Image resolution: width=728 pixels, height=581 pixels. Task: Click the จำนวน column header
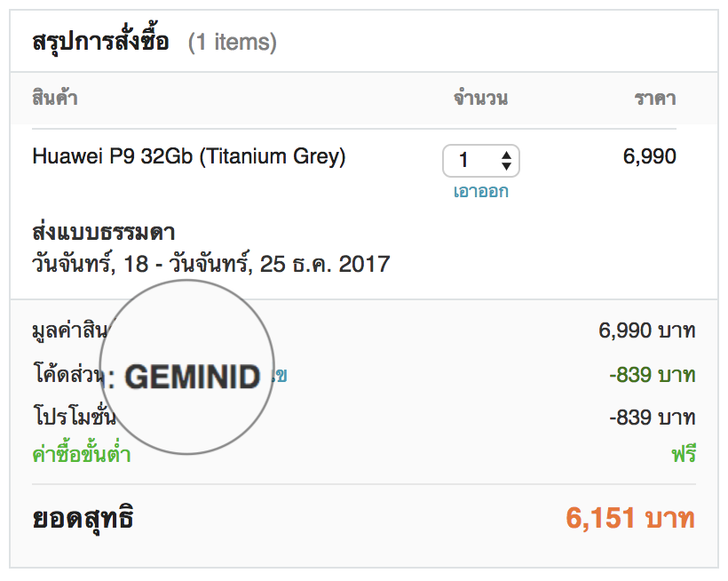click(480, 98)
